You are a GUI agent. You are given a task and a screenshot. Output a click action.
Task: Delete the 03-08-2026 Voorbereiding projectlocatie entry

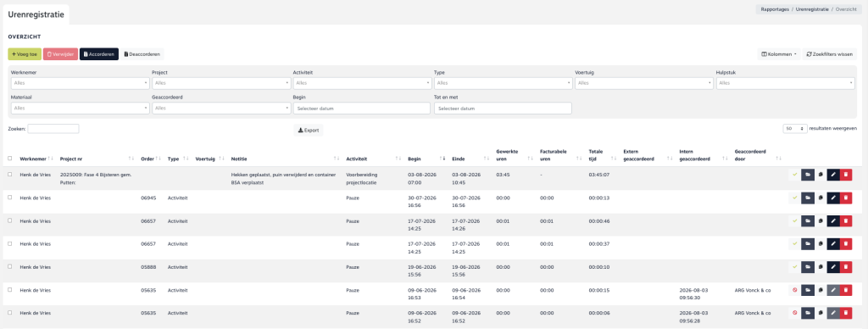[x=846, y=175]
